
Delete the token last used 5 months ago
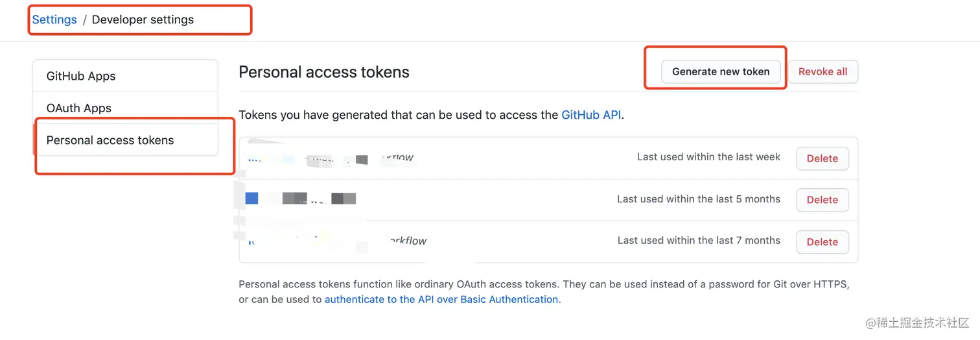[822, 200]
